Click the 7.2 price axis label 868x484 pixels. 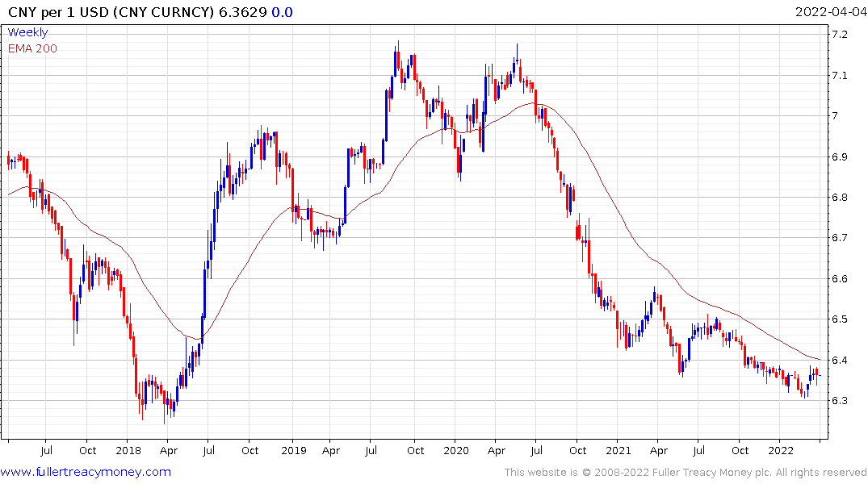(x=839, y=35)
